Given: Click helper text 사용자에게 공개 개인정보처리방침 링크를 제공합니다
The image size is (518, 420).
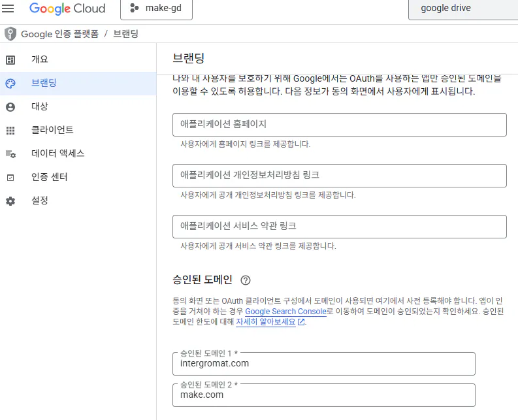Looking at the screenshot, I should click(268, 195).
